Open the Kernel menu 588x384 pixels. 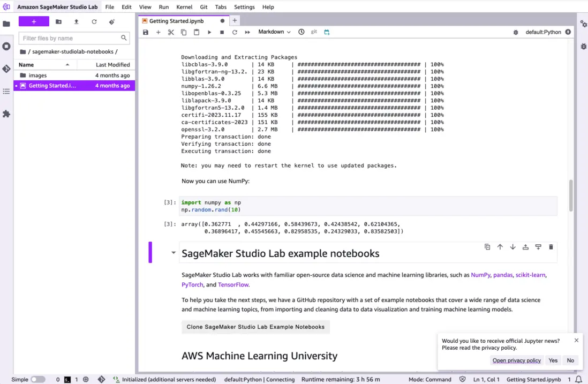pos(184,7)
